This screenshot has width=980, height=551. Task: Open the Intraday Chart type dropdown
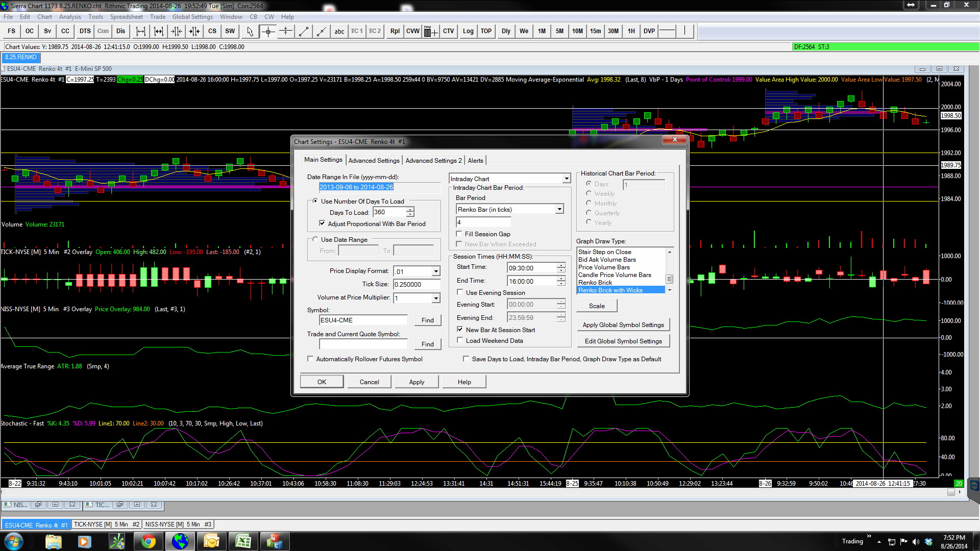coord(566,179)
